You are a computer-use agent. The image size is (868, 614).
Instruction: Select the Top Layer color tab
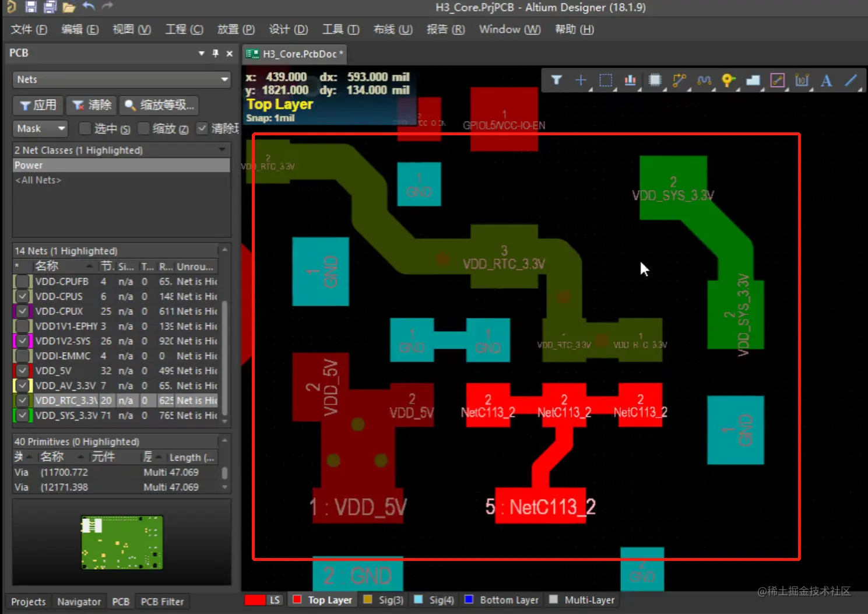324,600
